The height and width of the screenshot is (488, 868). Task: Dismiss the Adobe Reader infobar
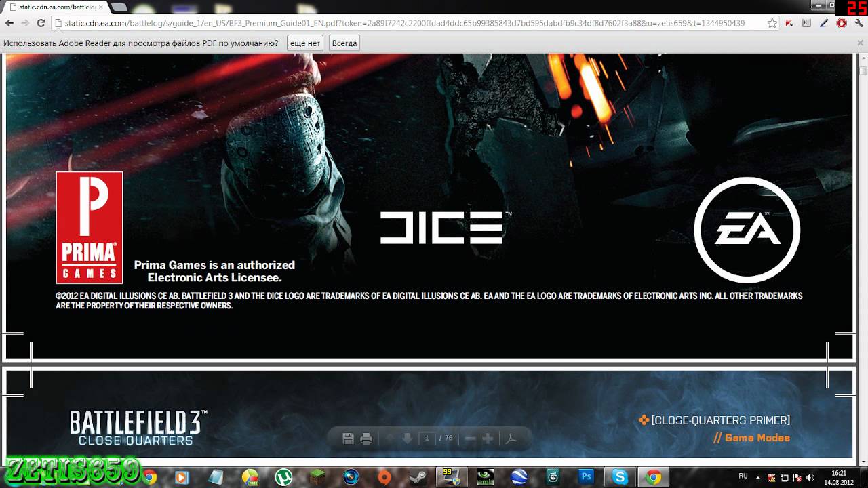[x=860, y=43]
